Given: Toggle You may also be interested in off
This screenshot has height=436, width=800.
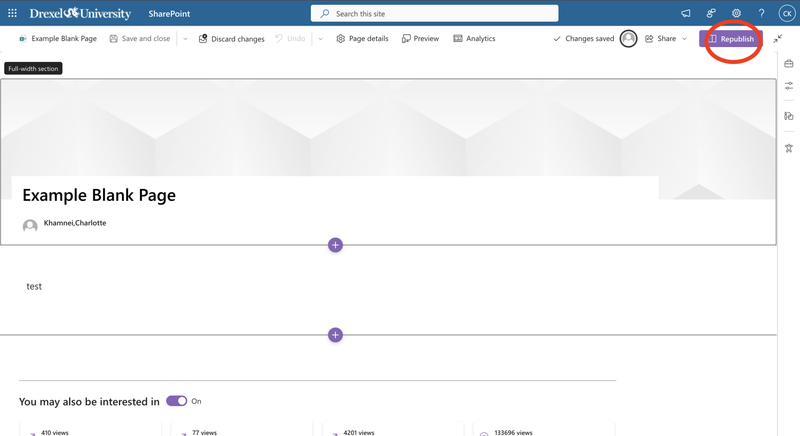Looking at the screenshot, I should (x=177, y=401).
